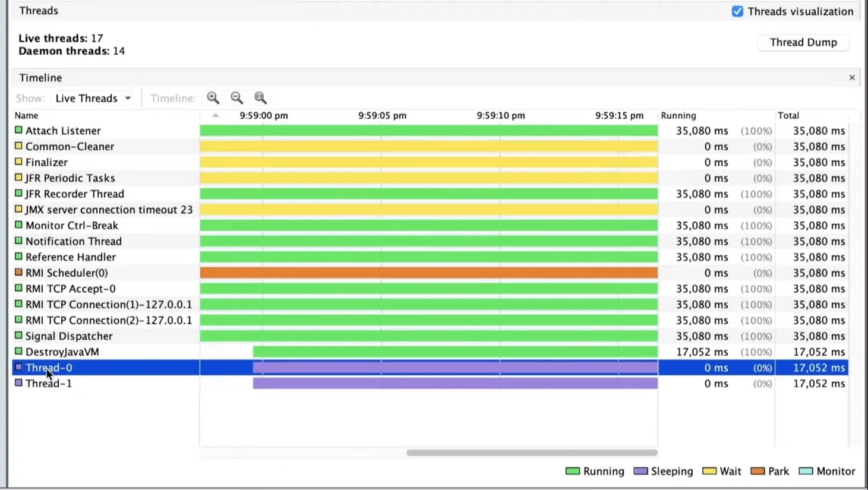Viewport: 868px width, 490px height.
Task: Select the JFR Recorder Thread row
Action: [x=430, y=194]
